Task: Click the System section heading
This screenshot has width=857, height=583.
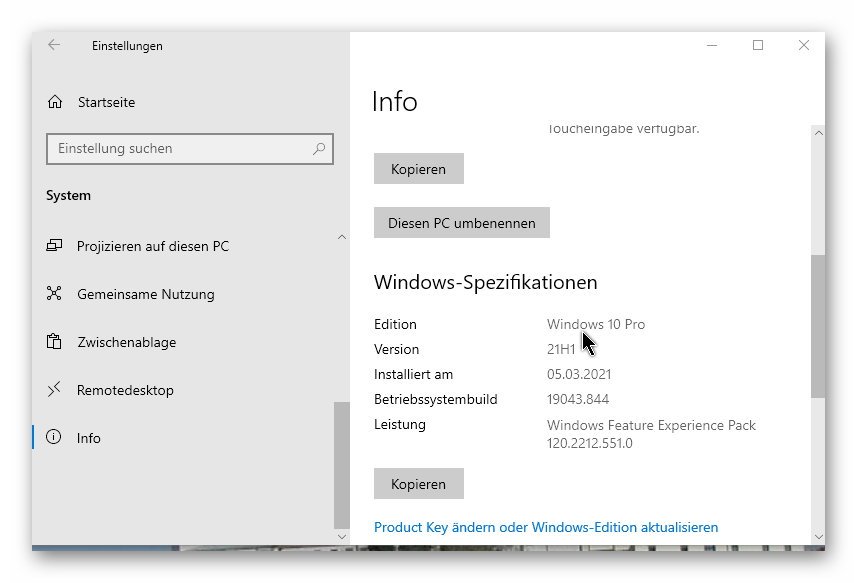Action: tap(68, 196)
